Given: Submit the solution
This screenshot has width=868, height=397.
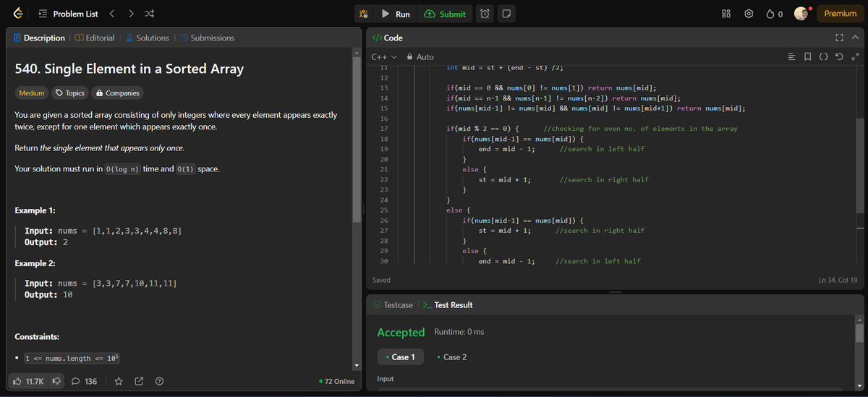Looking at the screenshot, I should [x=445, y=14].
